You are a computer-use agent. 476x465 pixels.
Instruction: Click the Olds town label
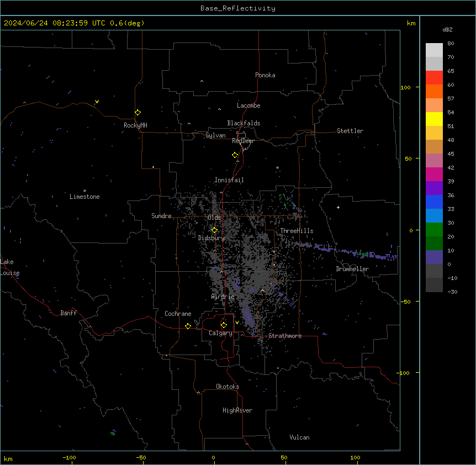[x=214, y=218]
